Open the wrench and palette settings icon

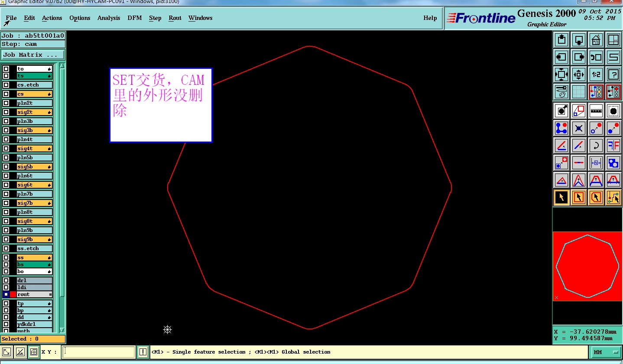click(561, 92)
